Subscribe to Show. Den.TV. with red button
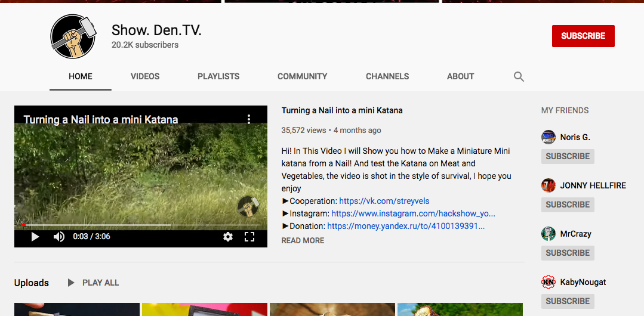644x316 pixels. click(x=583, y=36)
